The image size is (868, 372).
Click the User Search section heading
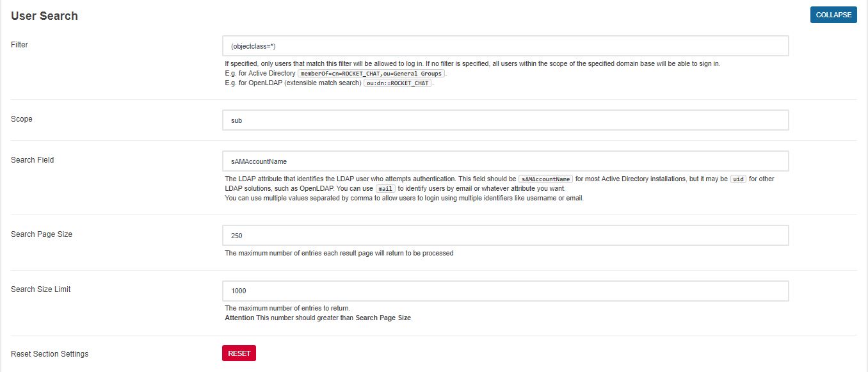point(43,15)
